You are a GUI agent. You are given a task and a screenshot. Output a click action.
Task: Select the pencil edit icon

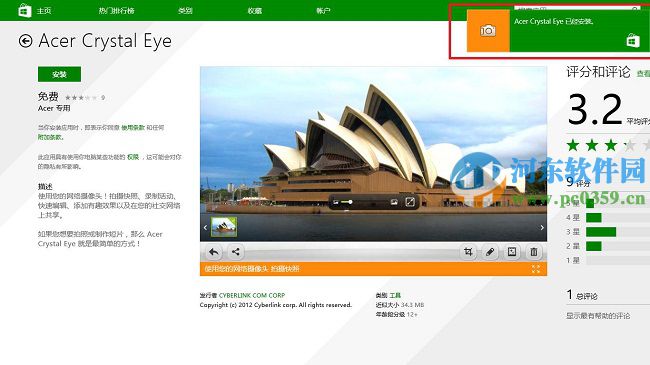pos(490,252)
